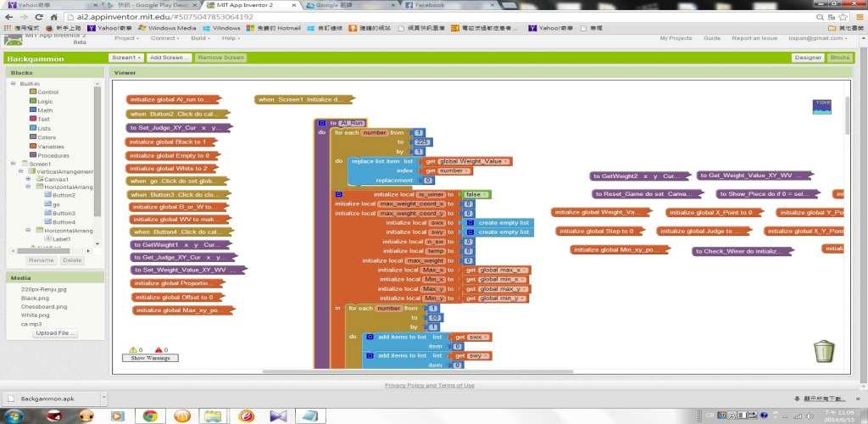868x424 pixels.
Task: Select the Lists blocks category icon
Action: (x=32, y=128)
